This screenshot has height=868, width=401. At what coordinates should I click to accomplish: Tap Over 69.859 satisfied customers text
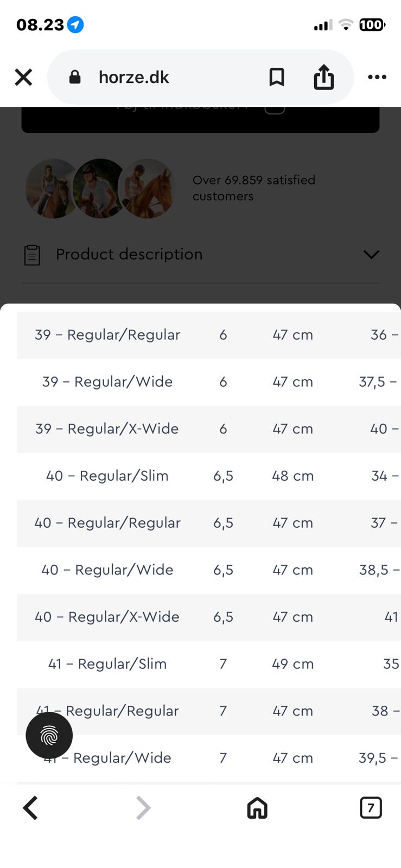[x=253, y=188]
